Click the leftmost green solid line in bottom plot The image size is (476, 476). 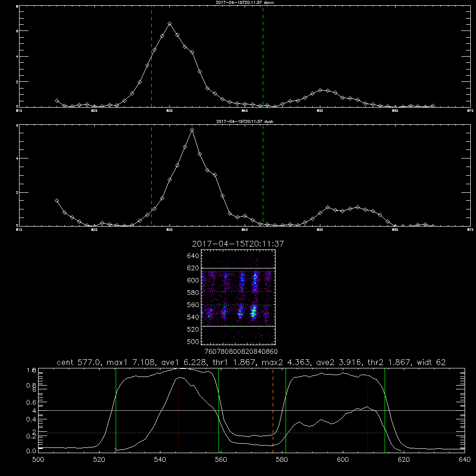click(116, 410)
